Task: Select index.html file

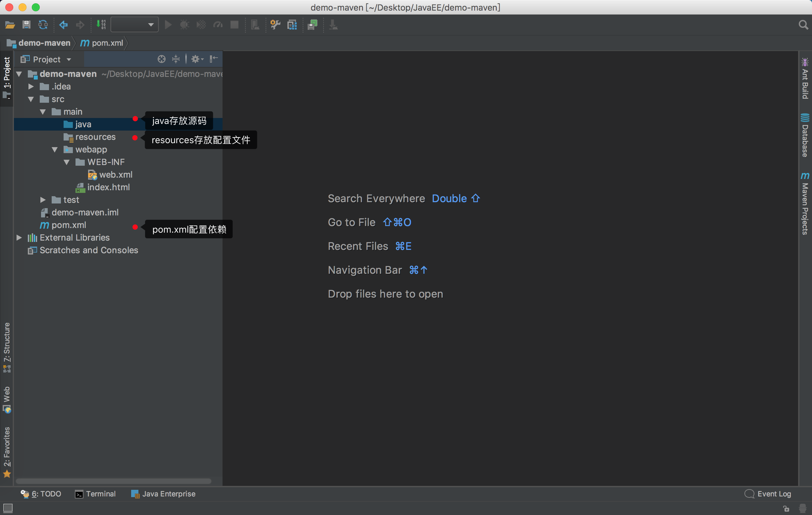Action: [x=103, y=187]
